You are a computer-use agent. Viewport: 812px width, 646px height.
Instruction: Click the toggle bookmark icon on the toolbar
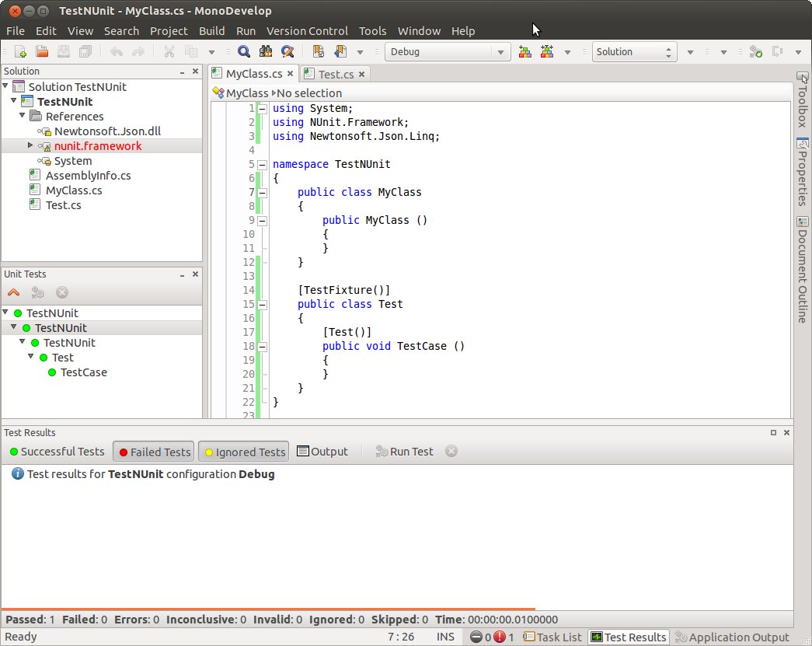click(x=318, y=51)
